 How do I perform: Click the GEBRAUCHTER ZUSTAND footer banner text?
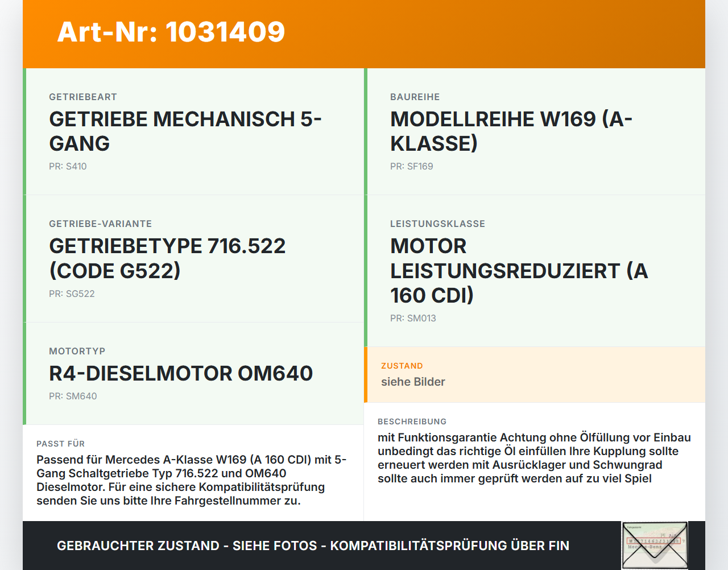click(313, 546)
